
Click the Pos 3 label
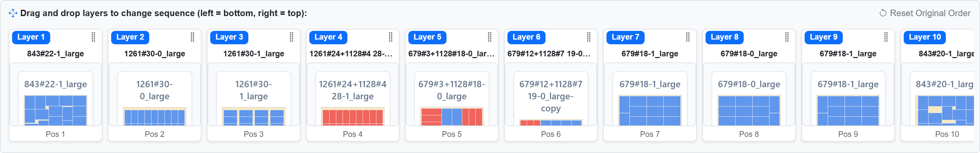click(x=254, y=134)
